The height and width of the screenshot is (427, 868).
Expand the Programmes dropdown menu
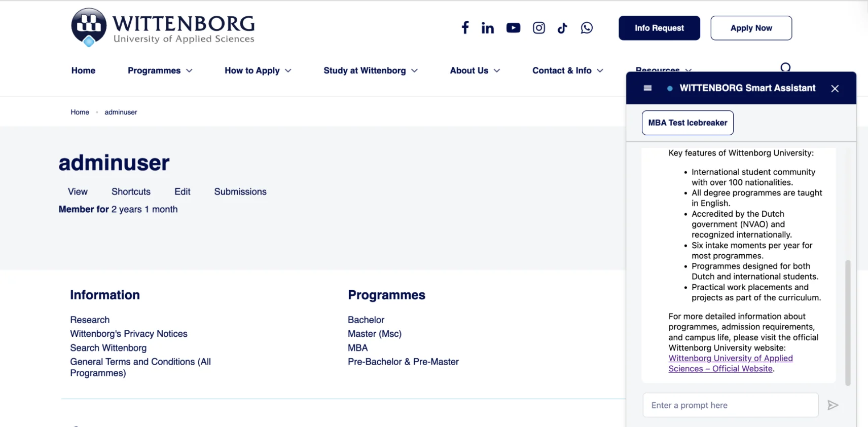160,71
